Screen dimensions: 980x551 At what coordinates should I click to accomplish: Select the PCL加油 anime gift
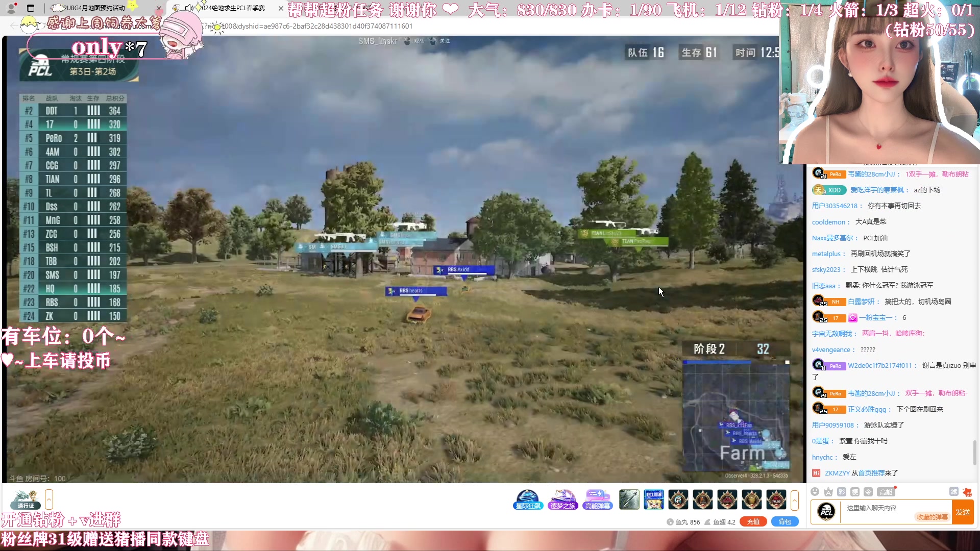pyautogui.click(x=653, y=499)
